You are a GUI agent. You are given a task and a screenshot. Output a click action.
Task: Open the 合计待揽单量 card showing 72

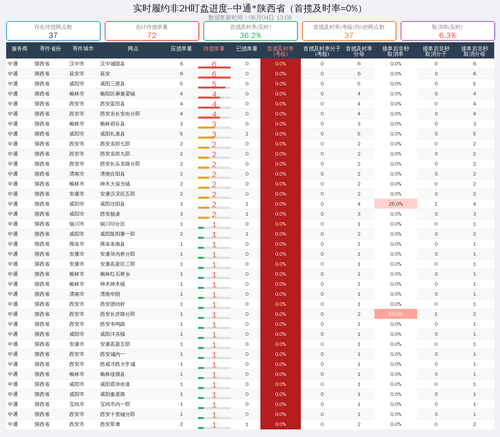[152, 31]
